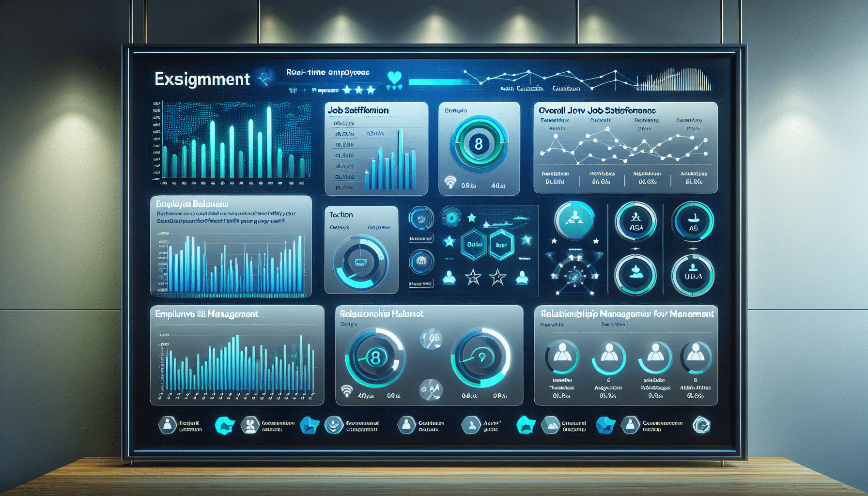Click the person ring gauge beside OIBA
This screenshot has width=868, height=496.
pos(635,275)
